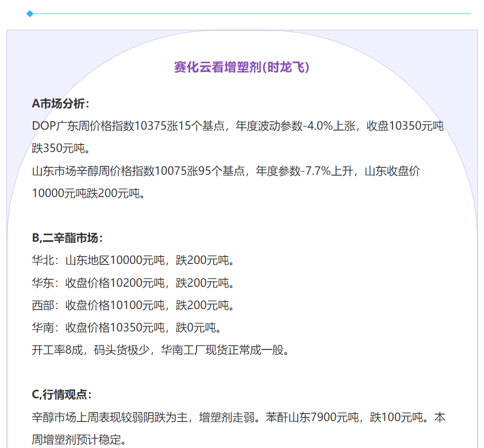Image resolution: width=484 pixels, height=448 pixels.
Task: Click the heading B,二辛酯市场:
Action: (67, 238)
